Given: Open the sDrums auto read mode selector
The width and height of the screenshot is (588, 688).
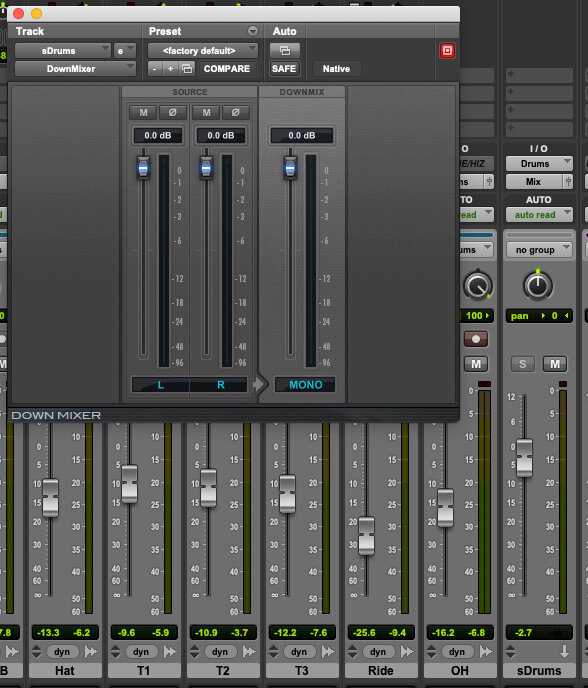Looking at the screenshot, I should (x=539, y=215).
